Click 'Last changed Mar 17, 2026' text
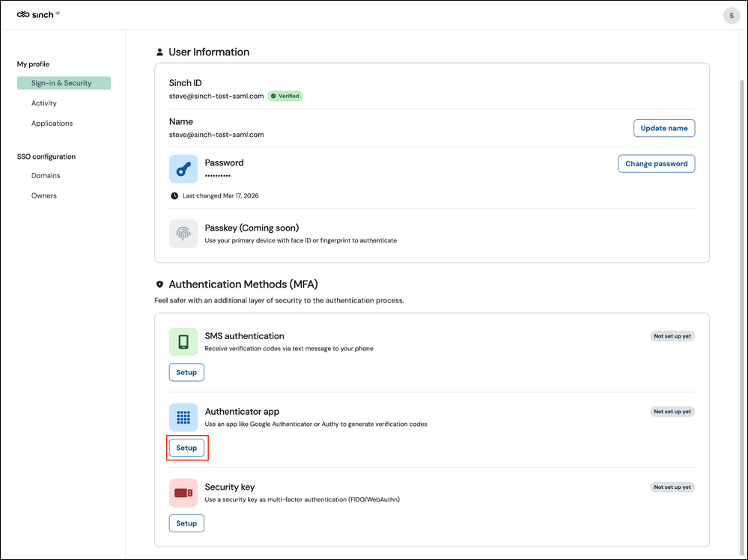748x560 pixels. tap(220, 195)
